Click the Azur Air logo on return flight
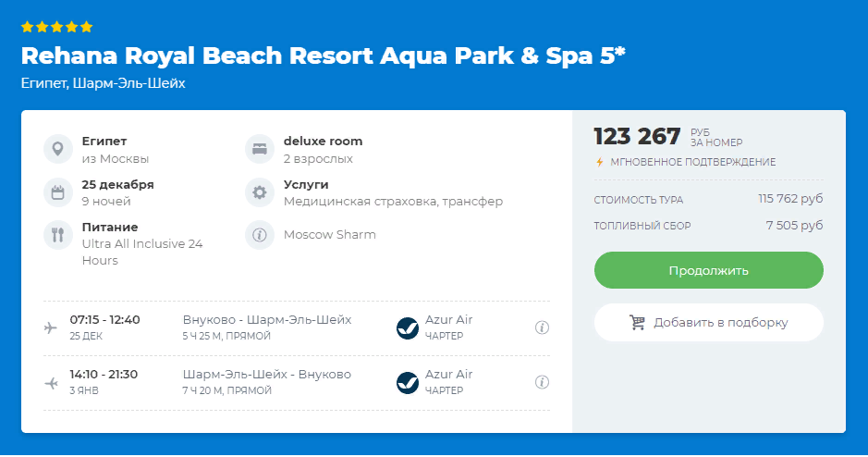Image resolution: width=868 pixels, height=457 pixels. tap(408, 383)
